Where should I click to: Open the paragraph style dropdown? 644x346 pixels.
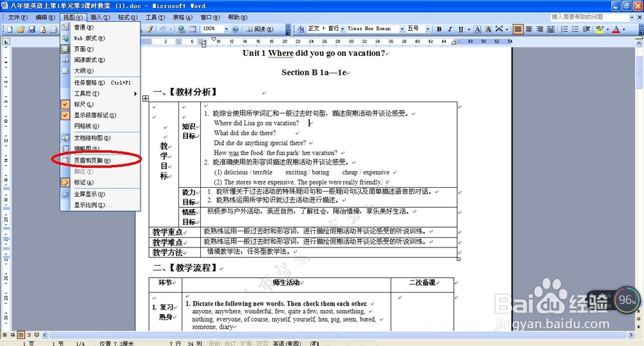343,29
